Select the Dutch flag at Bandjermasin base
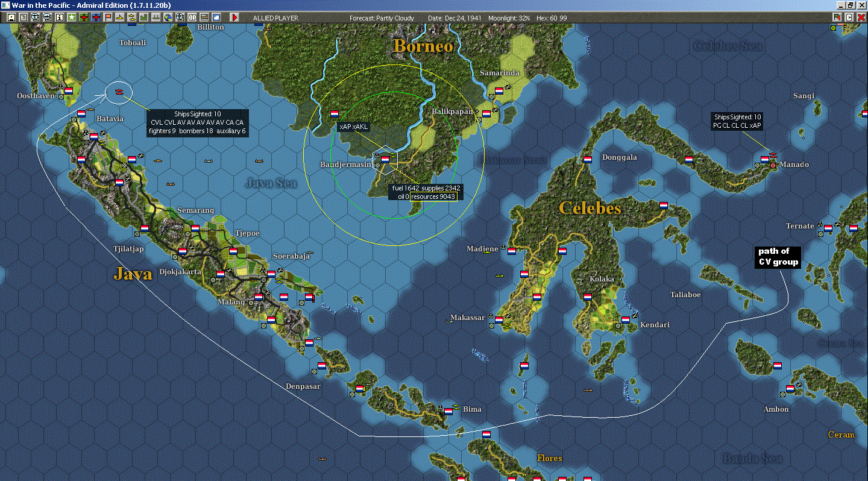This screenshot has height=481, width=868. 385,160
